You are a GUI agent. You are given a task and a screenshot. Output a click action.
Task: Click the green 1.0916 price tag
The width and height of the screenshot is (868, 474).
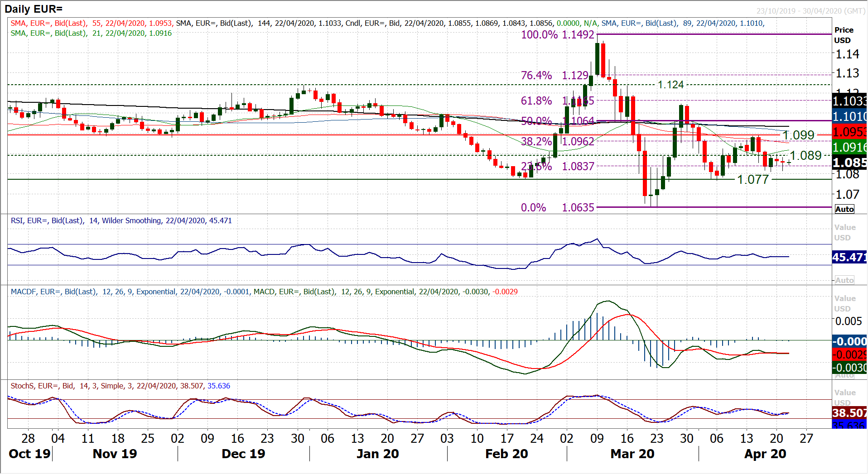pos(849,147)
